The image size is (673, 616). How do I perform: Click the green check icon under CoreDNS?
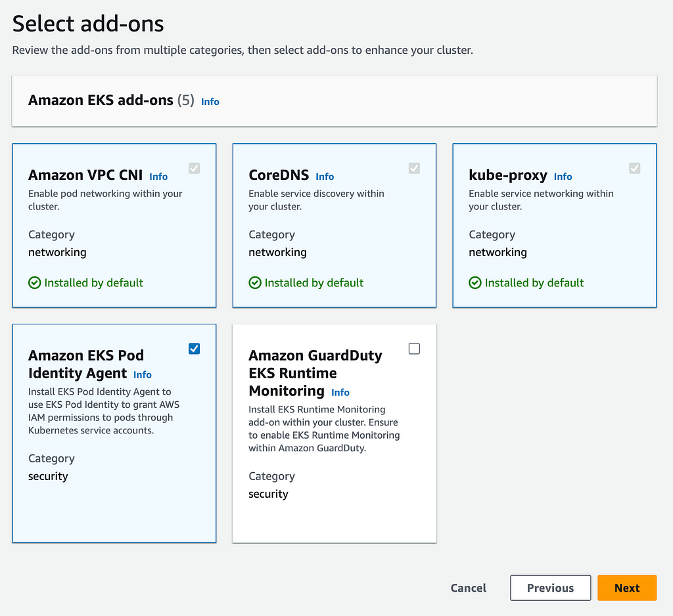click(255, 282)
